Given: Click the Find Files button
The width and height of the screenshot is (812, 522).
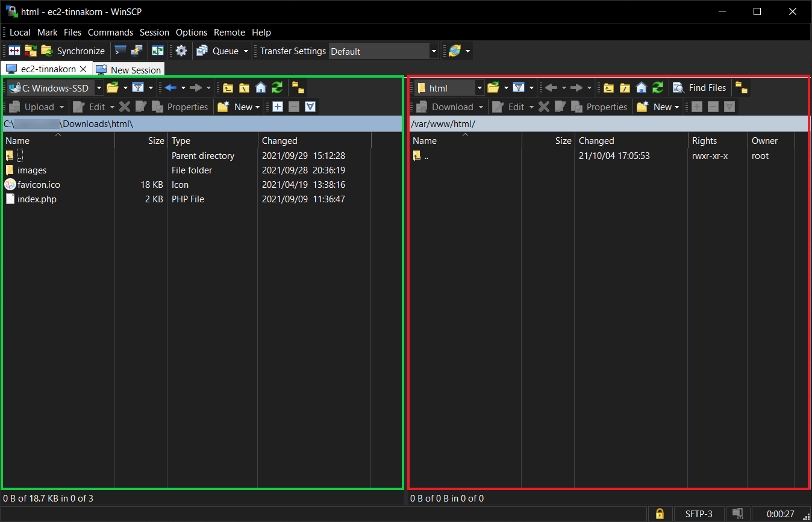Looking at the screenshot, I should (699, 88).
